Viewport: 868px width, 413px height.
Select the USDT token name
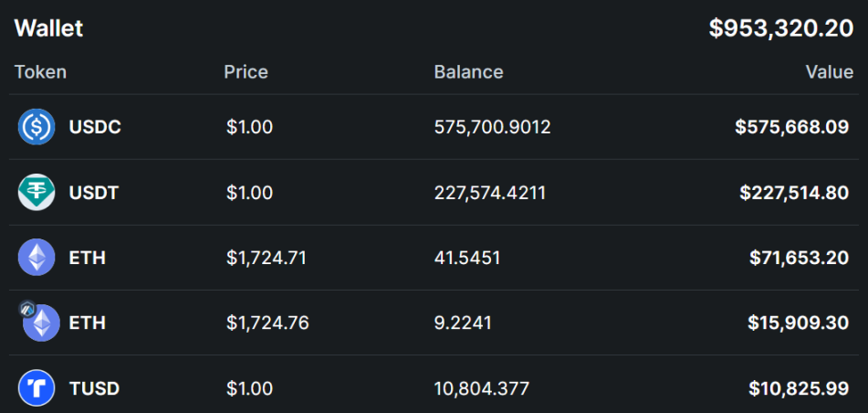[x=94, y=193]
